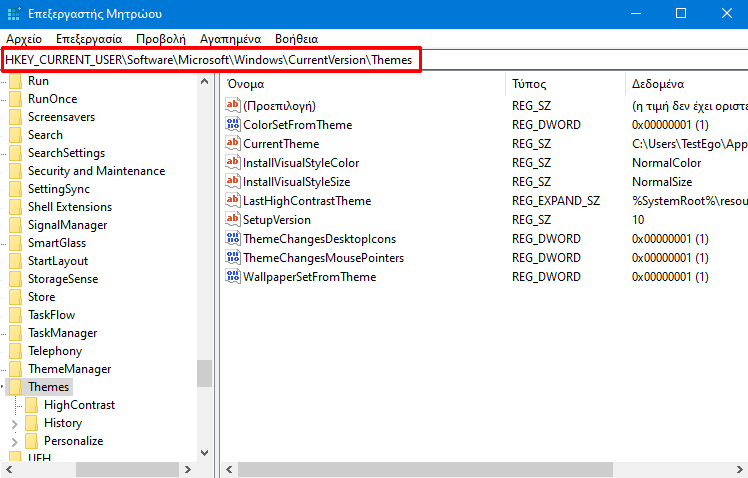
Task: Select the ColorSetFromTheme DWORD icon
Action: (x=233, y=124)
